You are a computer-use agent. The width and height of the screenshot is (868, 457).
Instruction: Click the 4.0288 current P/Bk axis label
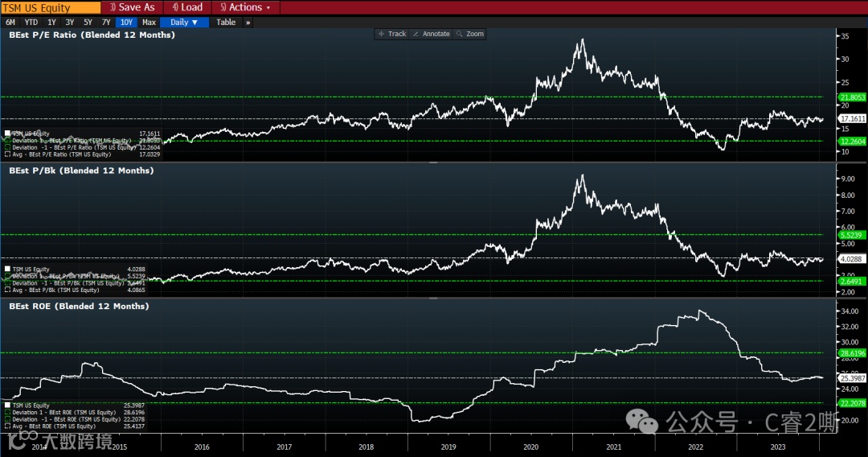(x=851, y=259)
